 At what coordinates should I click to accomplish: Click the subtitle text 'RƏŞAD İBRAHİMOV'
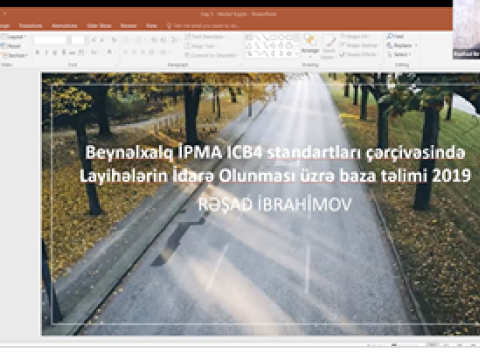[275, 205]
